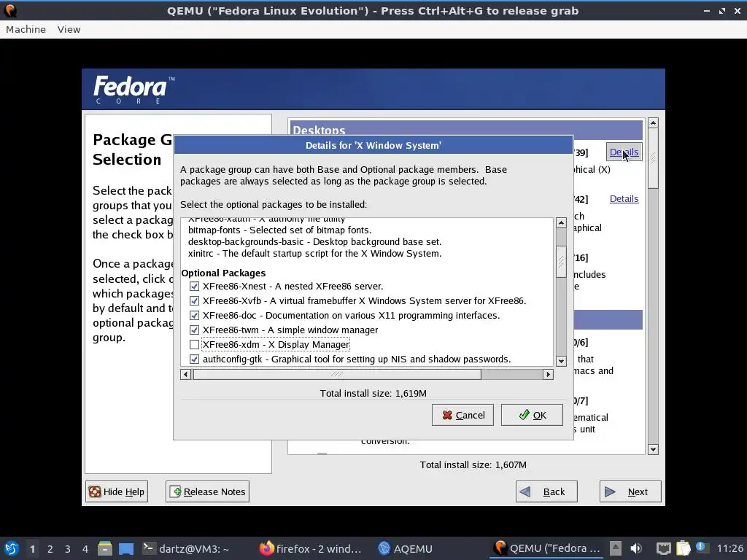Uncheck XFree86-twm window manager
The height and width of the screenshot is (560, 747).
coord(194,330)
